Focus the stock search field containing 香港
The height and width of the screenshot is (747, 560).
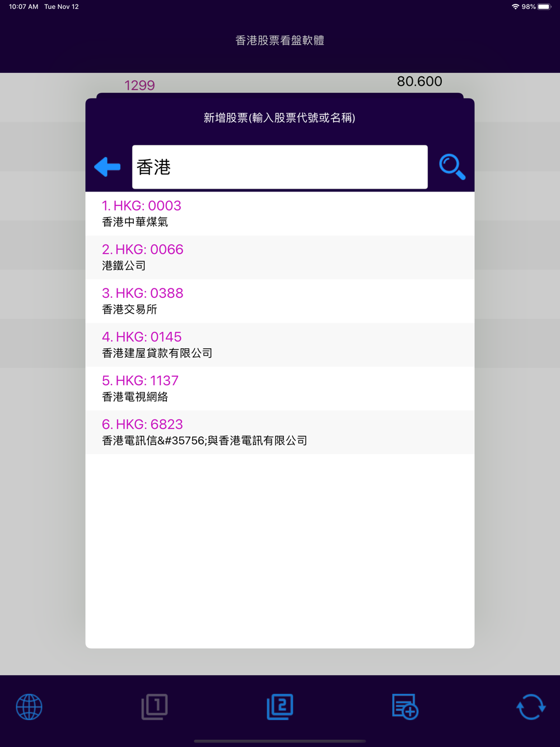280,167
